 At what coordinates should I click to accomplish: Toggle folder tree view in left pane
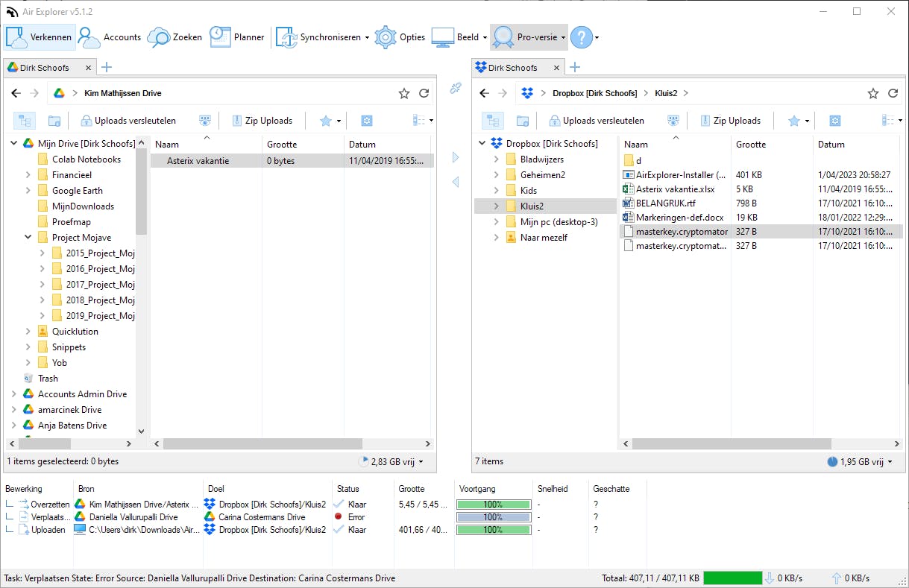[x=25, y=121]
